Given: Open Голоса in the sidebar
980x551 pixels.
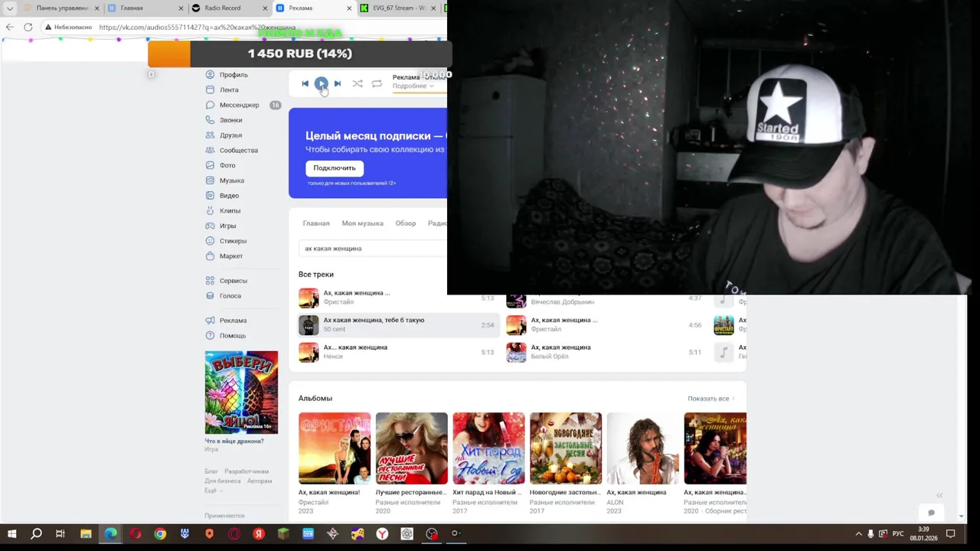Looking at the screenshot, I should coord(224,296).
